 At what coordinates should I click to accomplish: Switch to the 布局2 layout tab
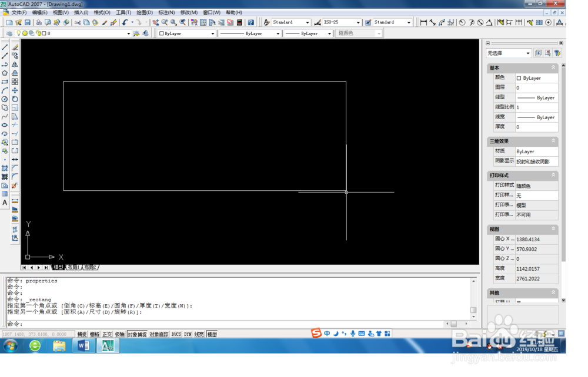[x=90, y=267]
